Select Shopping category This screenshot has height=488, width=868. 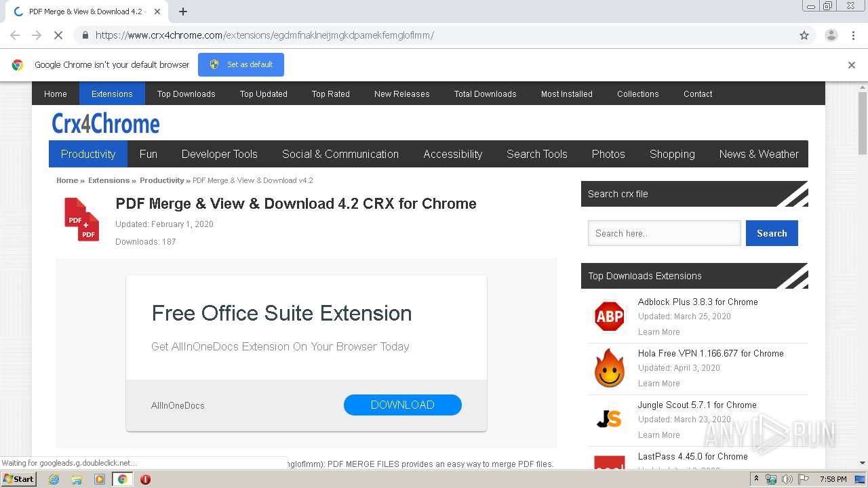click(672, 154)
